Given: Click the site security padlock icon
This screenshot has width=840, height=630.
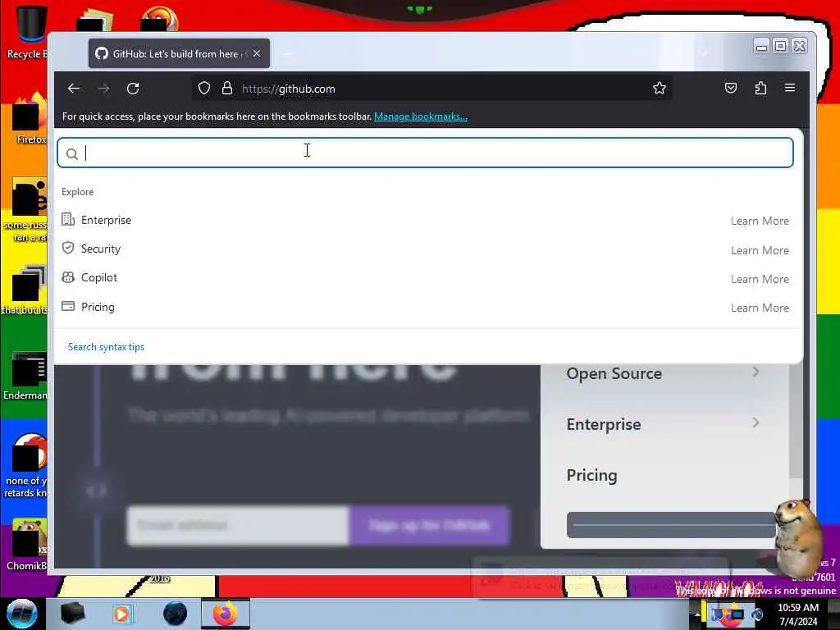Looking at the screenshot, I should click(227, 89).
